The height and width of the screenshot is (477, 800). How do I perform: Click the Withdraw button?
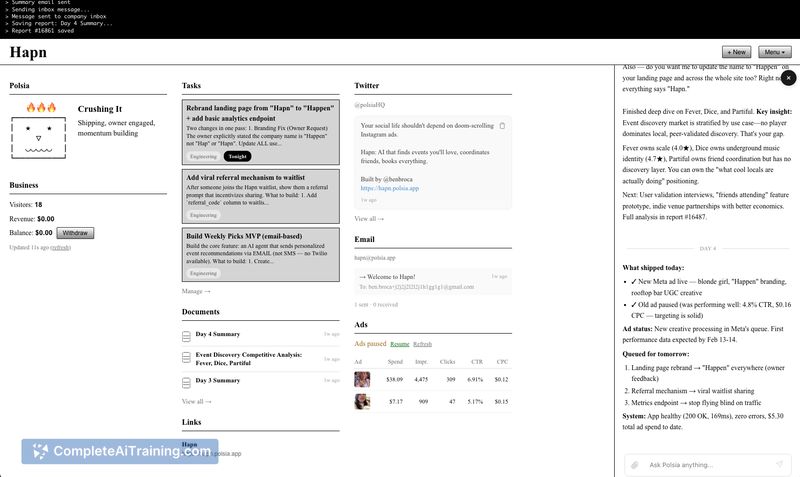point(75,233)
